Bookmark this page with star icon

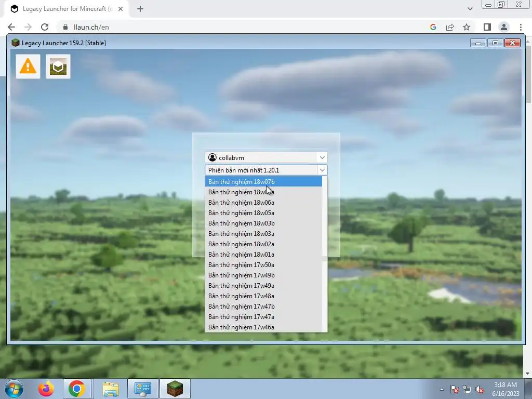pos(467,27)
